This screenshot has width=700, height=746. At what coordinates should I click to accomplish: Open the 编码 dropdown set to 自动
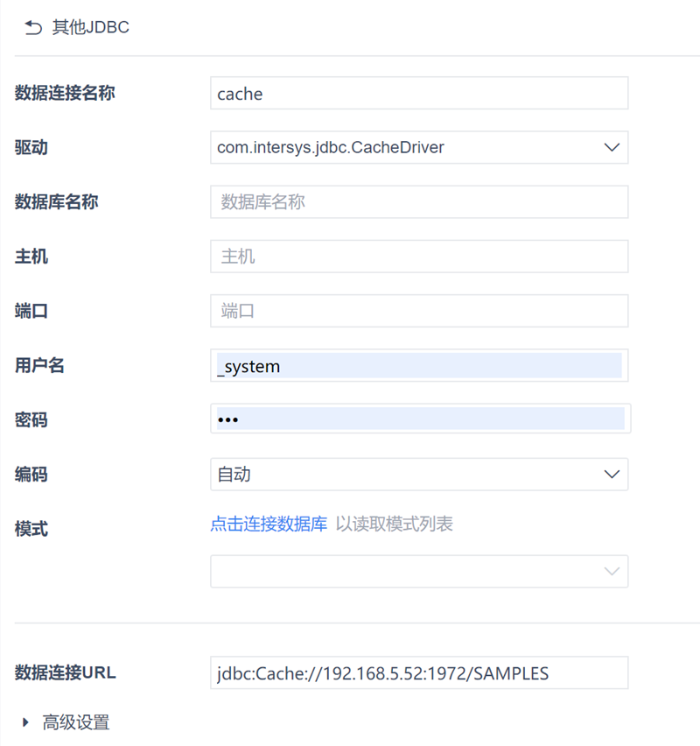(419, 475)
